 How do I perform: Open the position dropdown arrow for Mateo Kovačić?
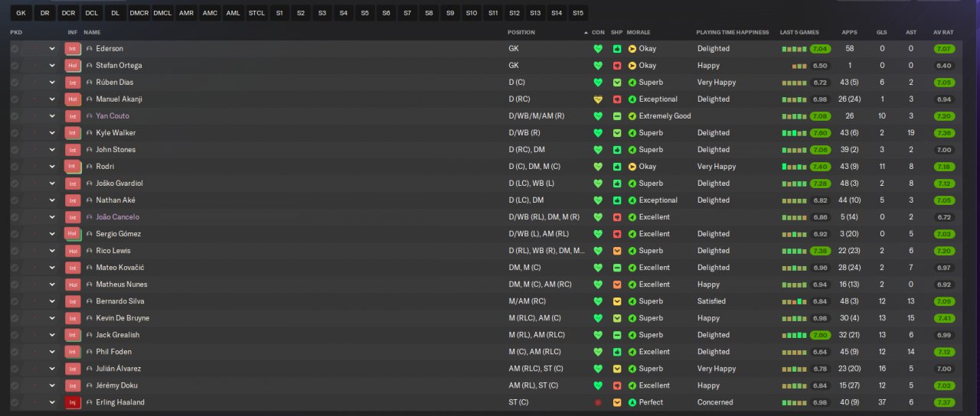point(52,268)
